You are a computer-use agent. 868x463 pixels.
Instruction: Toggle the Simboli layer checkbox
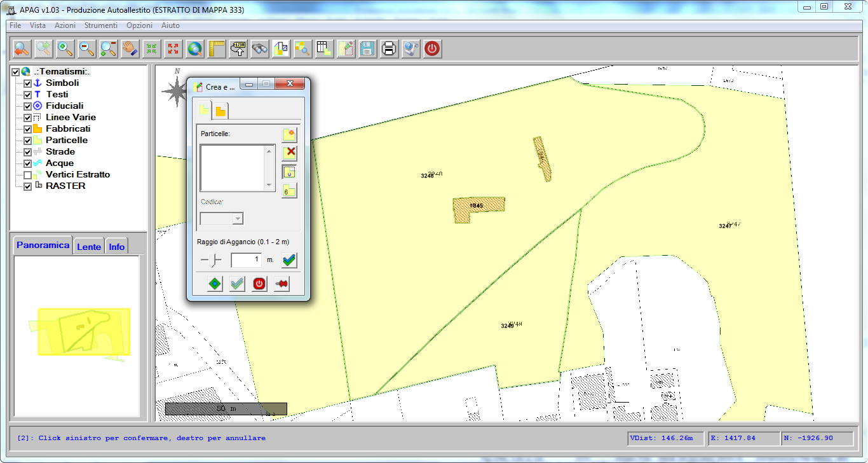(x=27, y=83)
